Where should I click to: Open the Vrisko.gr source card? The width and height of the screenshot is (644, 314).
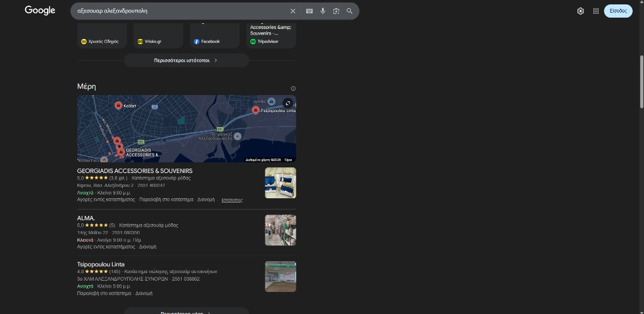click(158, 36)
